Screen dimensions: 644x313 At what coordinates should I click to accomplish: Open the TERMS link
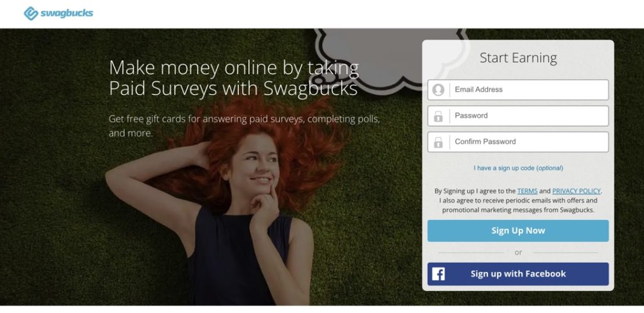pos(527,190)
